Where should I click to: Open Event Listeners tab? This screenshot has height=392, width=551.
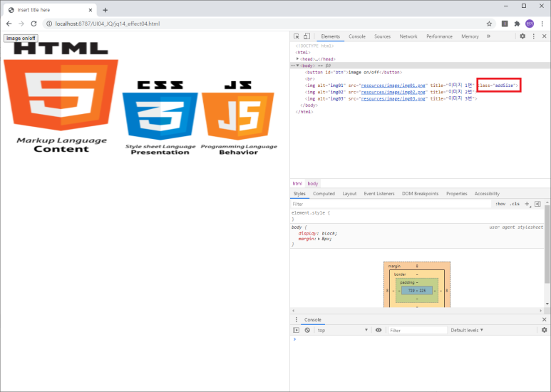379,194
